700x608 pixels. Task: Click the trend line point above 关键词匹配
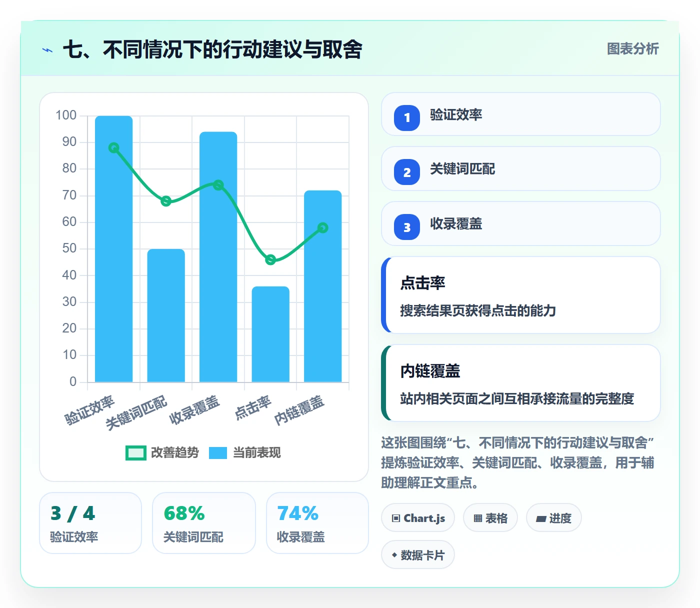click(x=166, y=201)
